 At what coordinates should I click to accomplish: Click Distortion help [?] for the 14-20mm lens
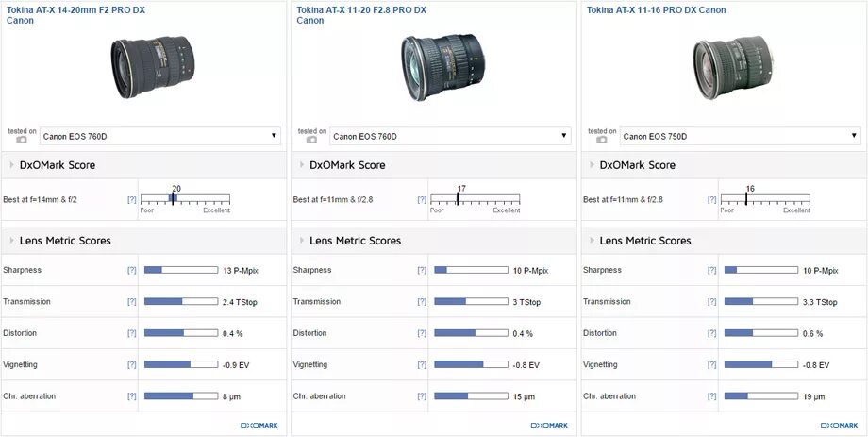tap(132, 333)
